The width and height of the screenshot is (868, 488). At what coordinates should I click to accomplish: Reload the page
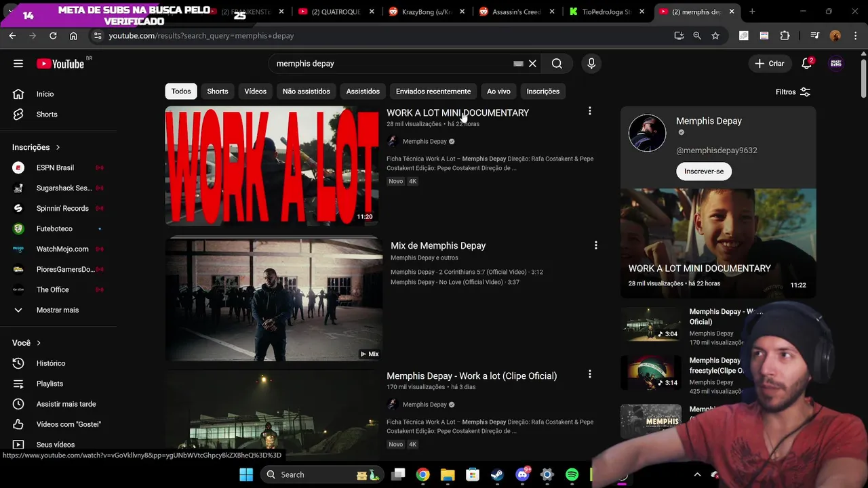coord(53,36)
